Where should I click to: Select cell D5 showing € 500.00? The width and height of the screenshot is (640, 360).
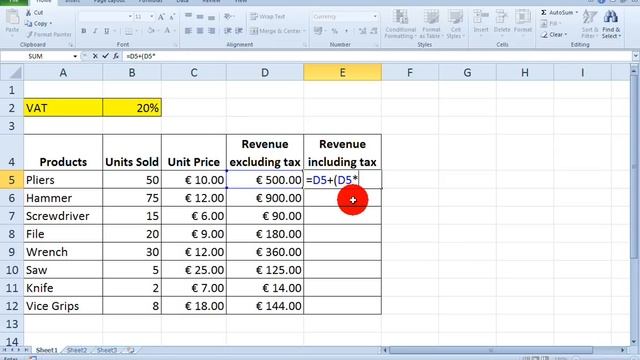265,180
